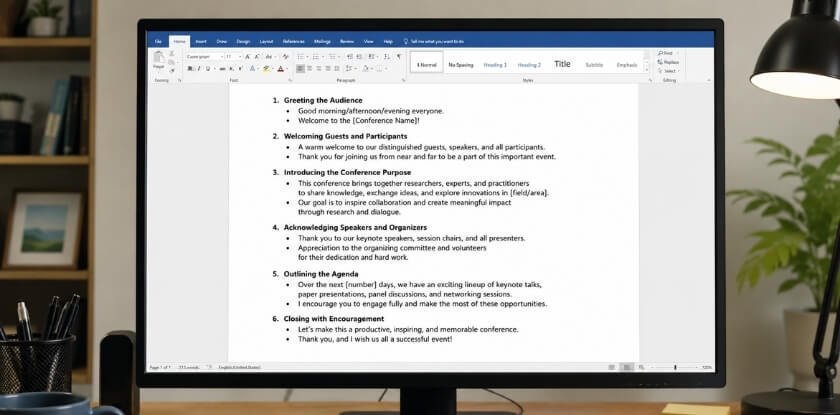Increase font size with the grow button
This screenshot has width=840, height=415.
(247, 57)
